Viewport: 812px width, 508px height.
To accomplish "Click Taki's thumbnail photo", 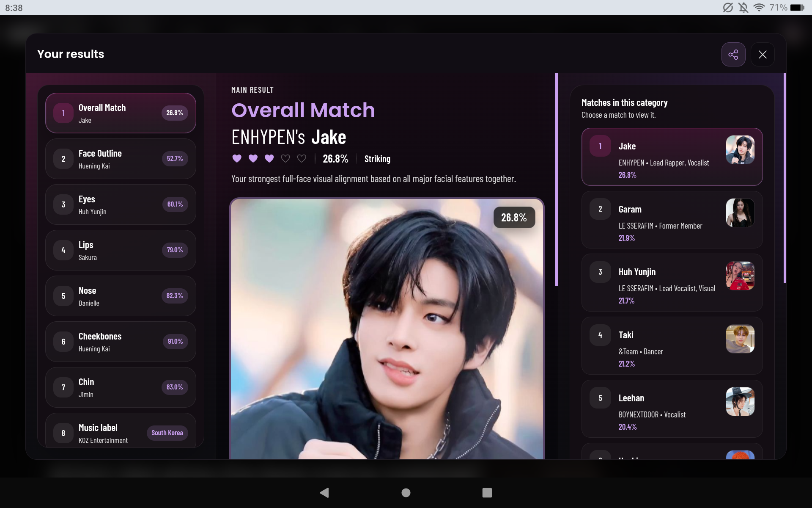I will [740, 339].
